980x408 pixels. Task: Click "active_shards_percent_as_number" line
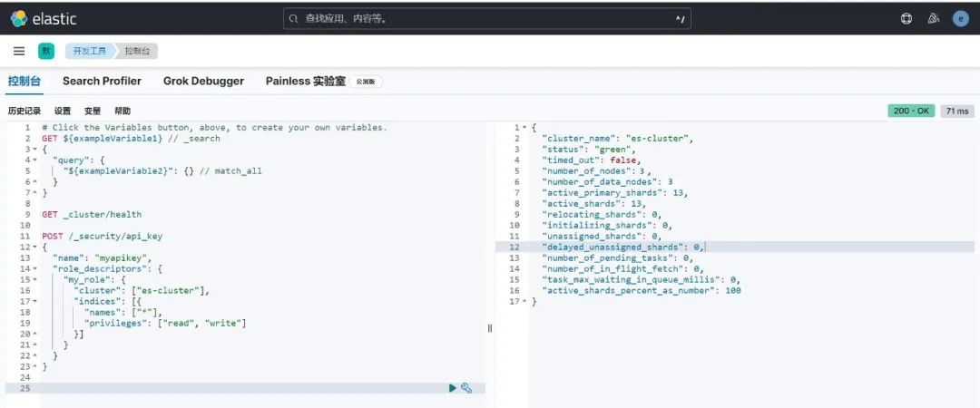(x=642, y=290)
